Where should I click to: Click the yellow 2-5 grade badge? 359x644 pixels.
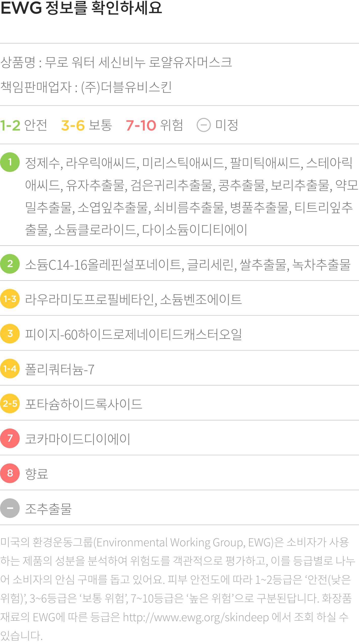pyautogui.click(x=10, y=403)
